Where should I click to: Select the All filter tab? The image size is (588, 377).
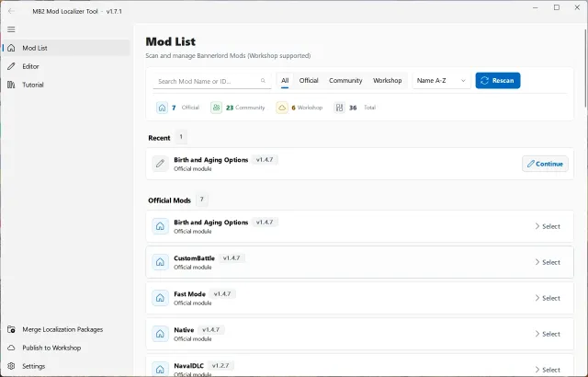285,81
